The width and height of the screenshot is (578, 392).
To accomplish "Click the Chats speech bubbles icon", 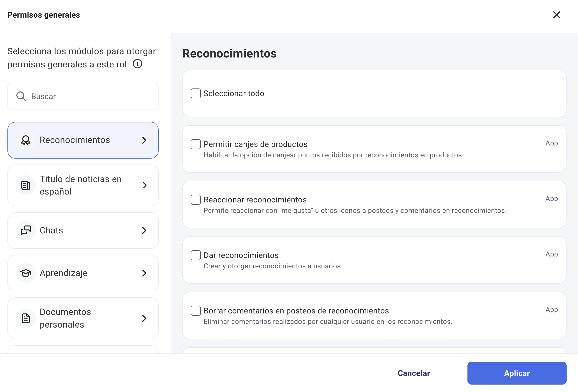I will [26, 230].
